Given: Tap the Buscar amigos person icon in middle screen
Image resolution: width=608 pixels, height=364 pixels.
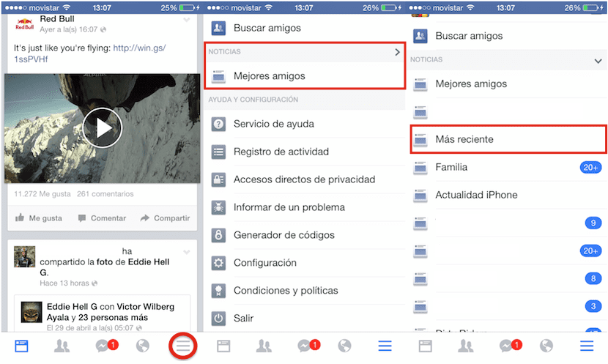Looking at the screenshot, I should tap(219, 28).
